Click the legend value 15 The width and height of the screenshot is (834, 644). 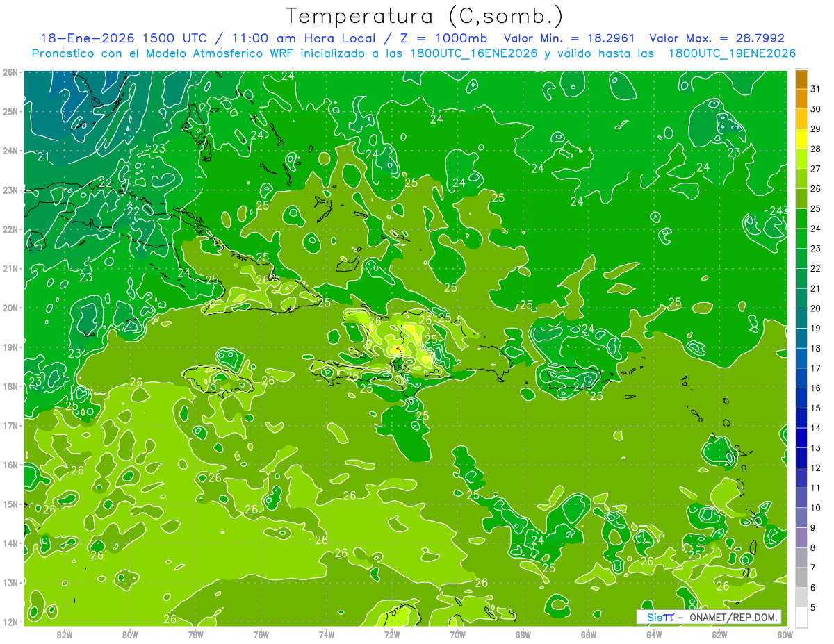point(815,408)
